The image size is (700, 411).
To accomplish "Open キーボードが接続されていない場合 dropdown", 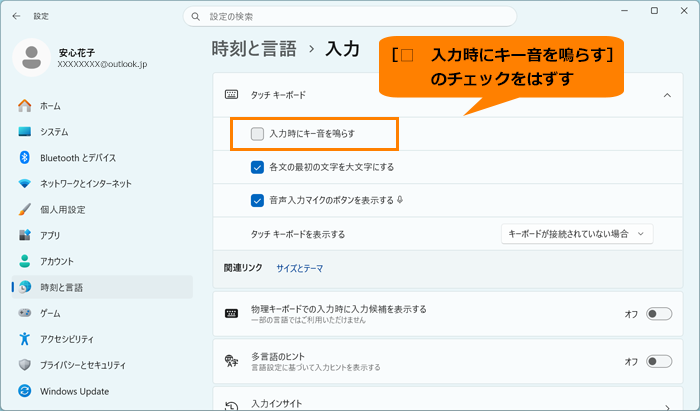I will [577, 234].
